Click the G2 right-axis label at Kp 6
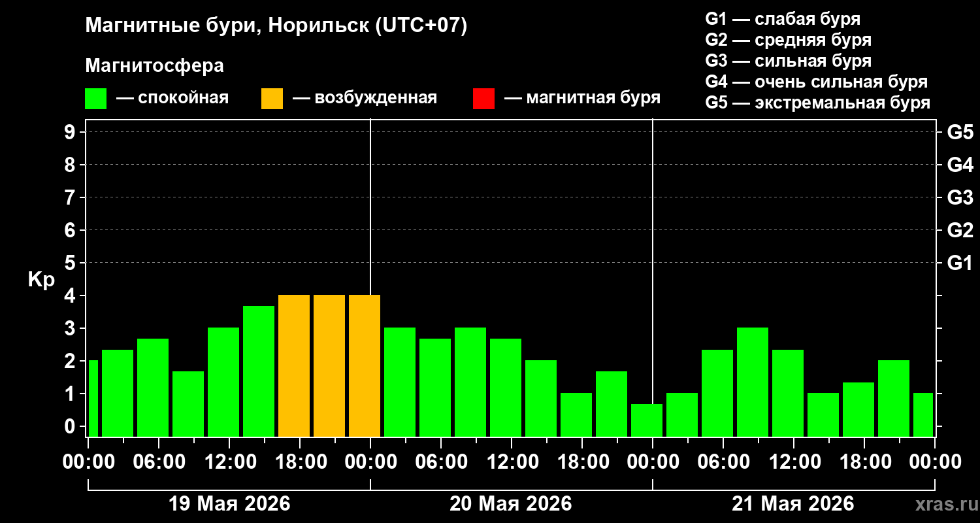980x523 pixels. 960,230
